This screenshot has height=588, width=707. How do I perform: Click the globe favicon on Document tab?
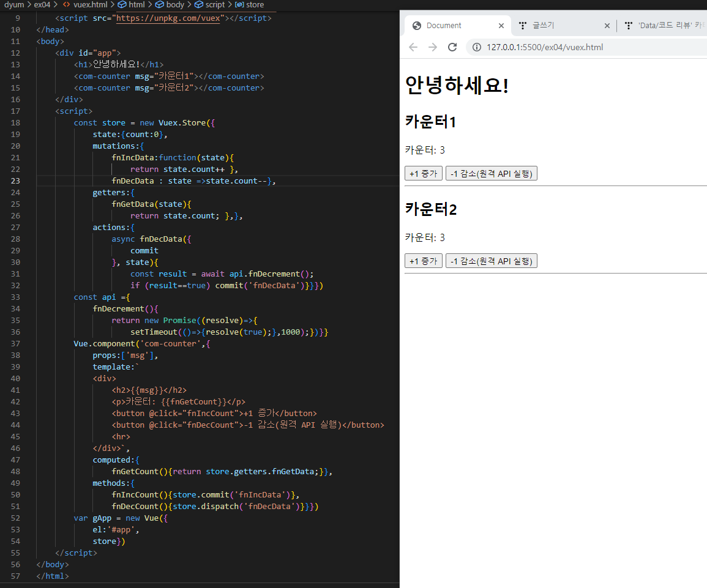pos(417,26)
